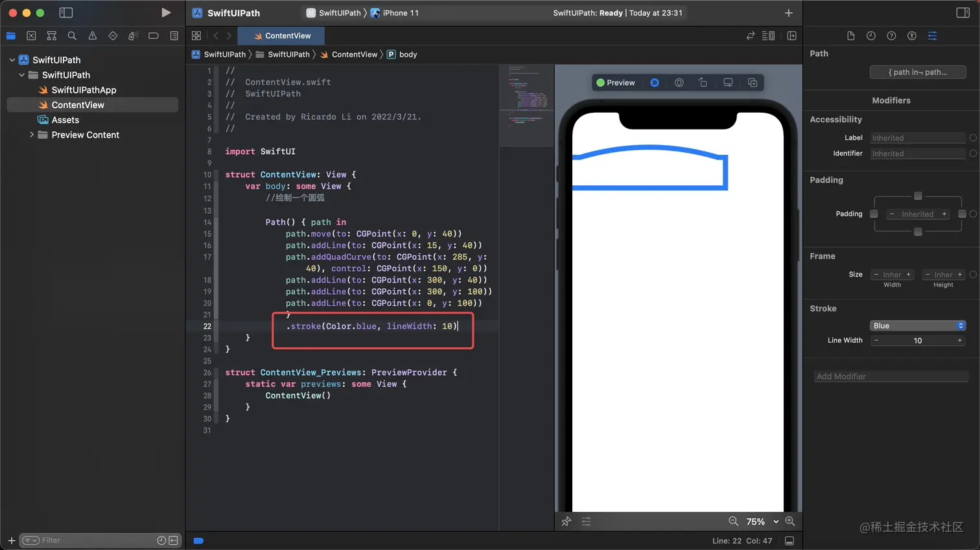980x550 pixels.
Task: Expand the Preview Content folder
Action: tap(32, 135)
